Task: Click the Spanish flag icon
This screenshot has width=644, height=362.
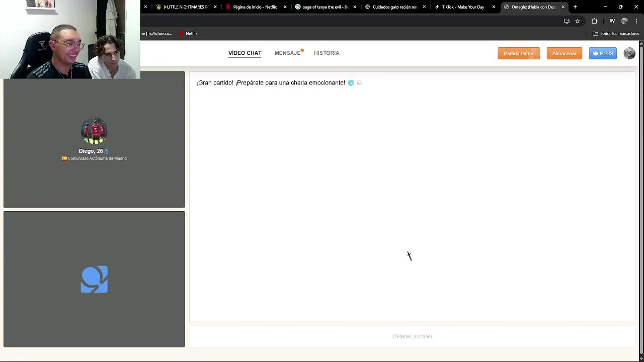Action: tap(64, 158)
